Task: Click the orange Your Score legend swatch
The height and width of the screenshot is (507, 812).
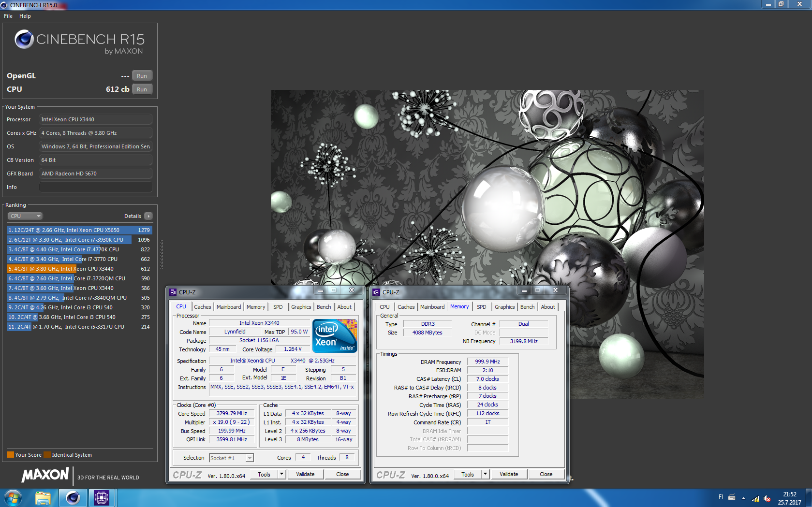Action: (x=10, y=455)
